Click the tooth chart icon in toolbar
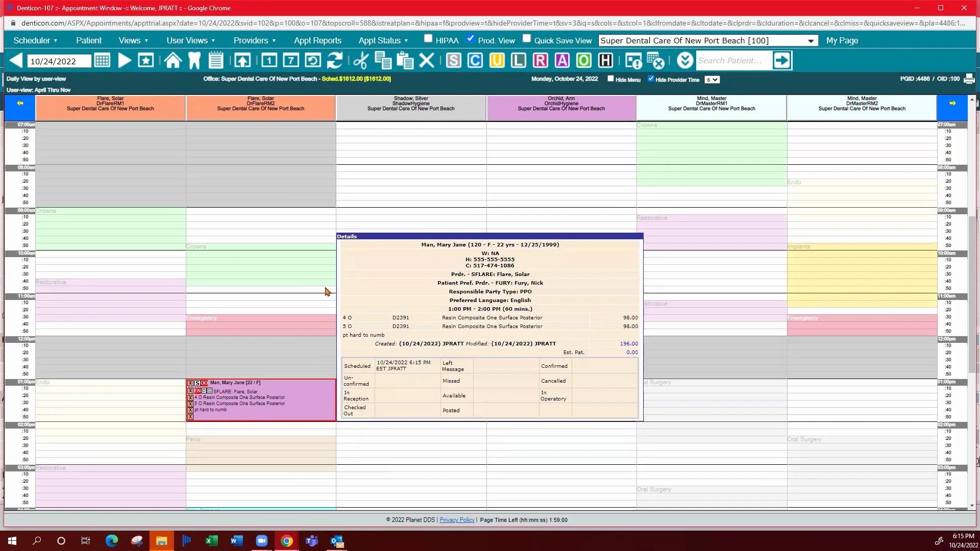The width and height of the screenshot is (980, 551). click(x=194, y=61)
